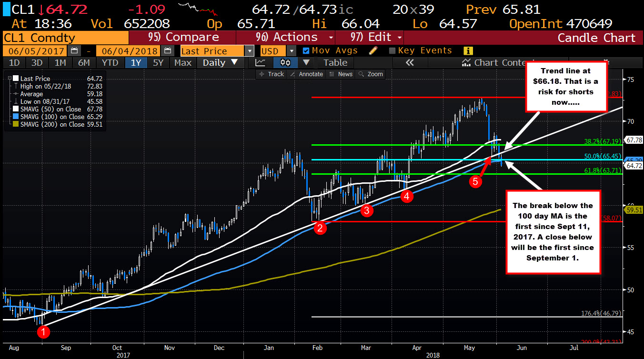Click the 38.2%(67.19) Fibonacci label
Viewport: 644px width, 359px height.
tap(603, 141)
